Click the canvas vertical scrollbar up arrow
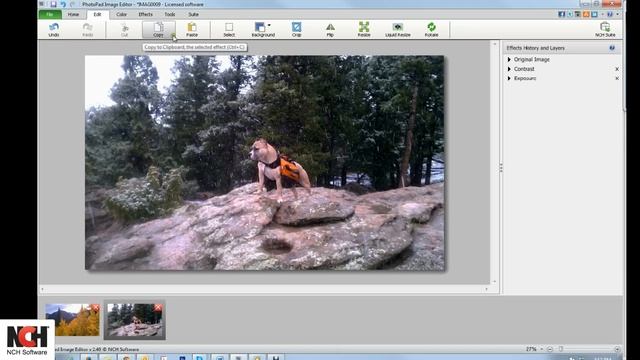This screenshot has width=640, height=360. click(x=495, y=44)
